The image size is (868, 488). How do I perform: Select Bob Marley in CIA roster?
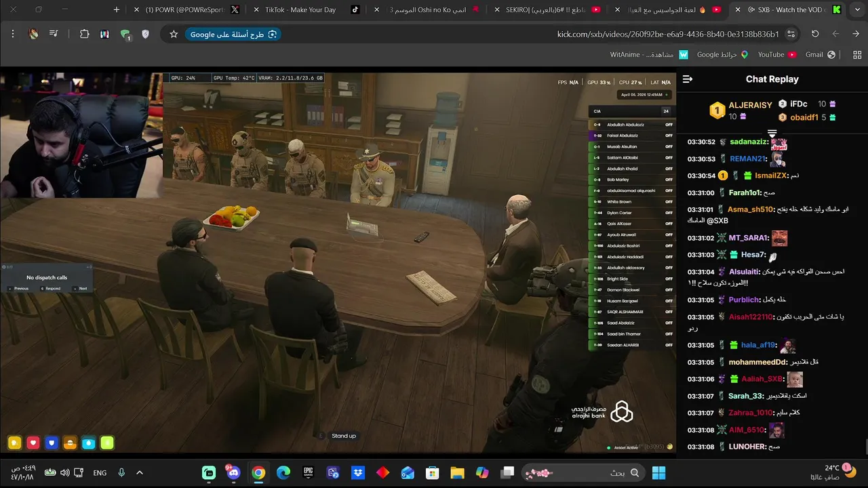coord(632,180)
